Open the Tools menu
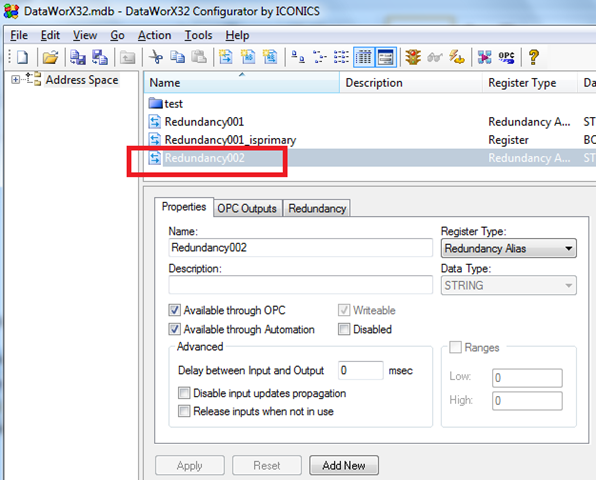 [198, 35]
